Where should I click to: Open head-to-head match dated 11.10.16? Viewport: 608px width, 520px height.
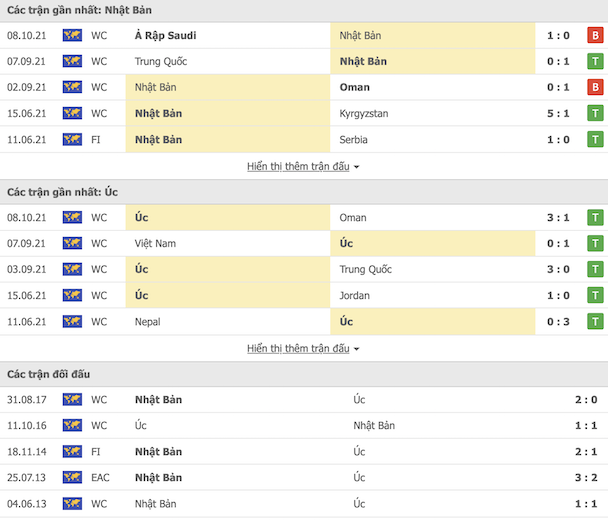coord(304,425)
